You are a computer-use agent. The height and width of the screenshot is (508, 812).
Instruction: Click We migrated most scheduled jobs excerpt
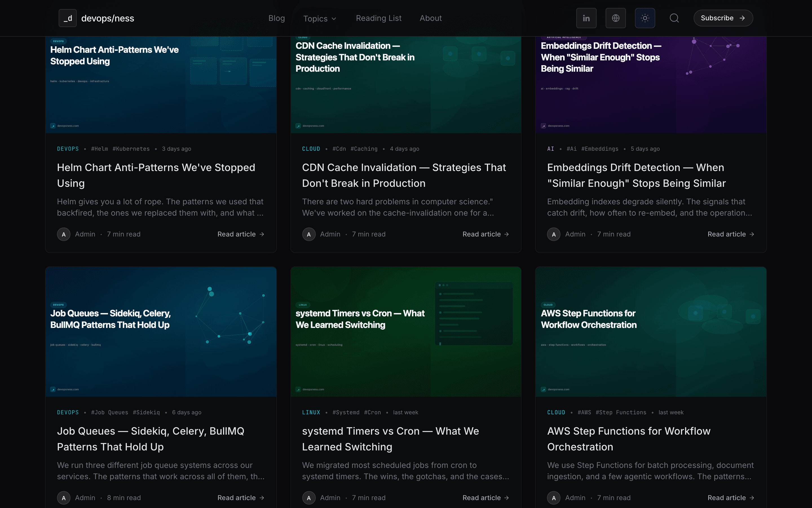405,471
